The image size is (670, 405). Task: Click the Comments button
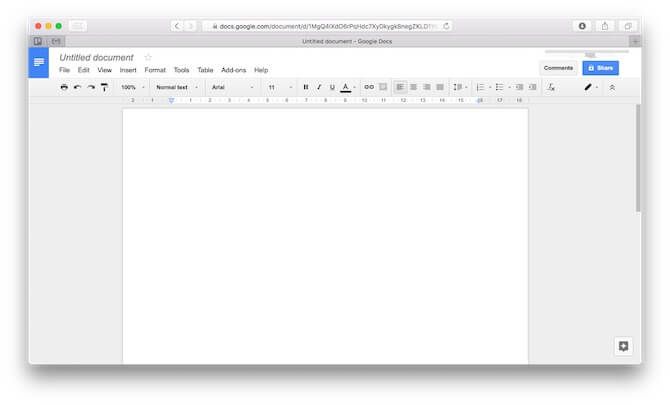558,68
